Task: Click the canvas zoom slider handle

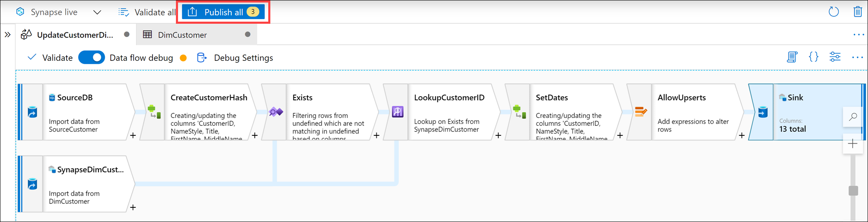Action: pyautogui.click(x=853, y=190)
